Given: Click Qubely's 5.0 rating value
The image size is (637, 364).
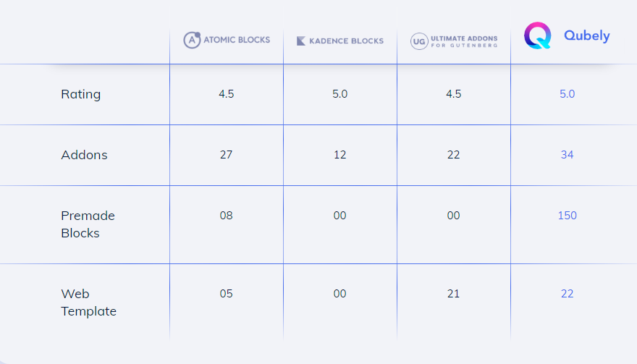Looking at the screenshot, I should [x=567, y=94].
